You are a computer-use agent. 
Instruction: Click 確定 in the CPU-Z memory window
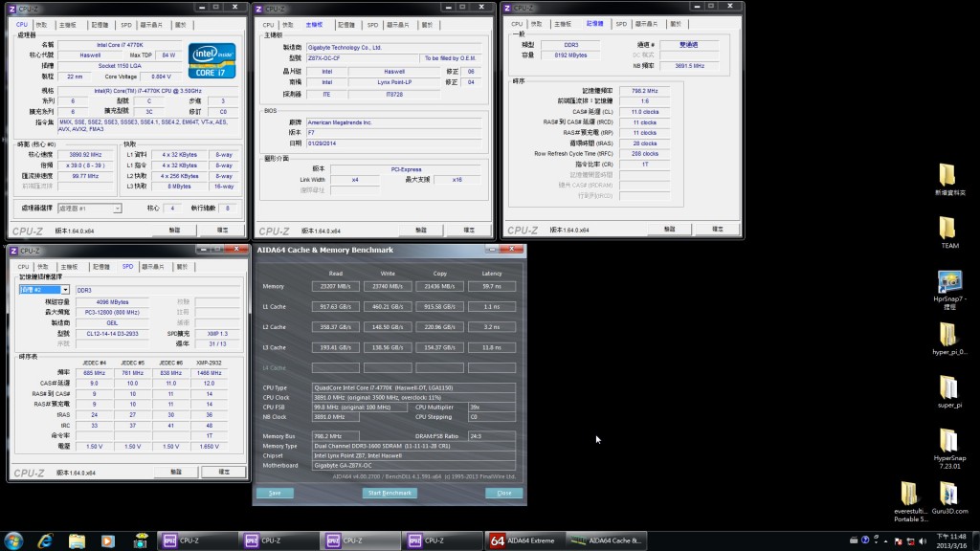(718, 229)
